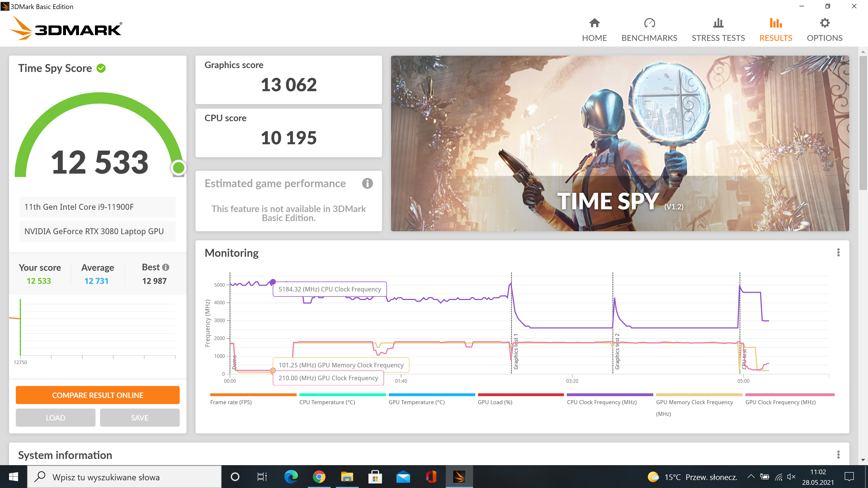Open the System information three-dot menu
This screenshot has height=488, width=868.
pos(838,455)
